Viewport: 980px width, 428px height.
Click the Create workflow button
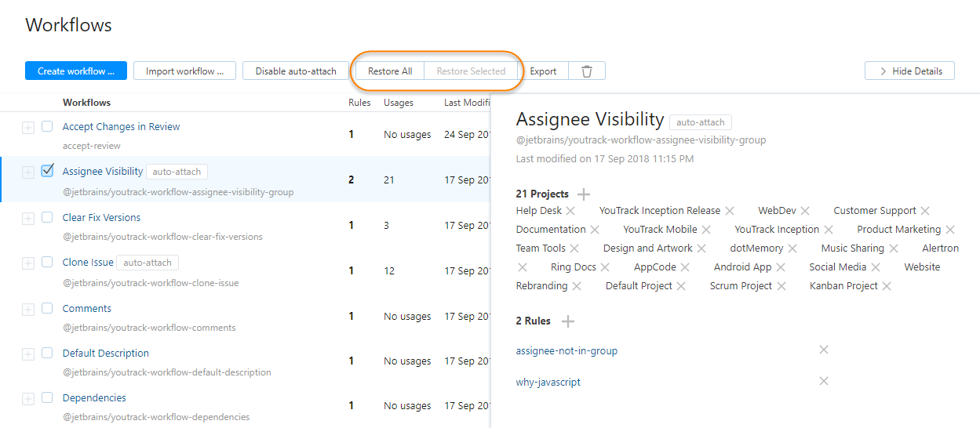pyautogui.click(x=75, y=71)
